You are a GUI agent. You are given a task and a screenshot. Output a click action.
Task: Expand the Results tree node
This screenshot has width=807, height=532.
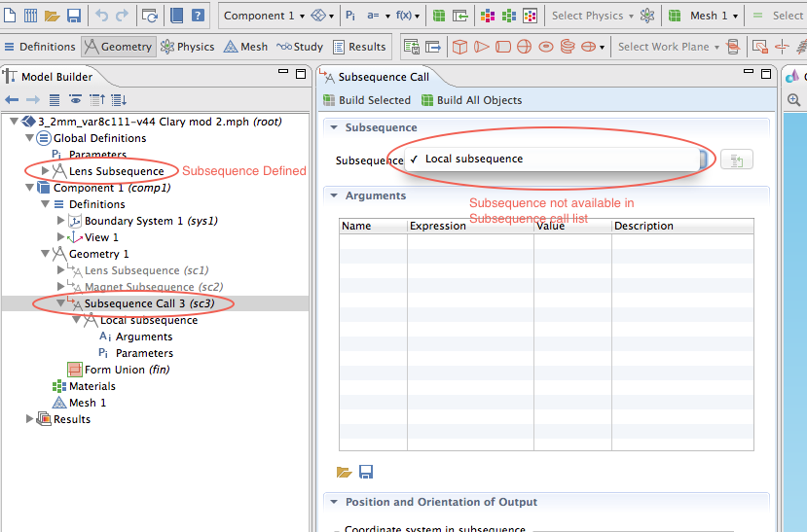[x=30, y=419]
